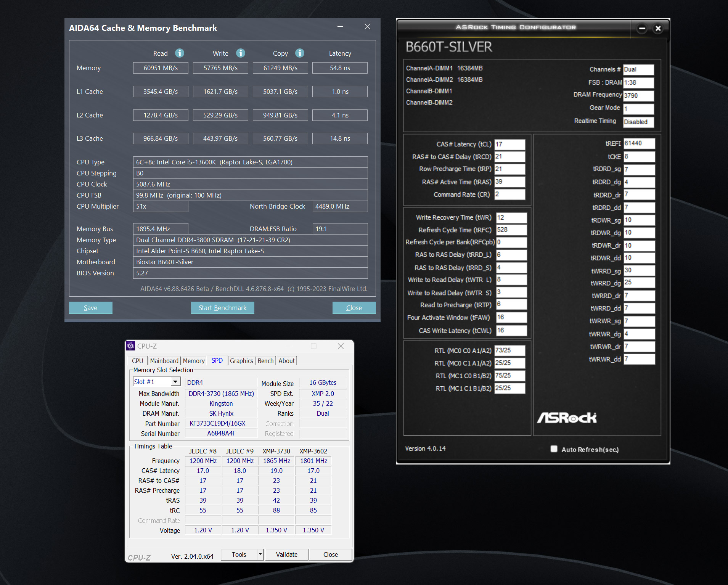The width and height of the screenshot is (728, 585).
Task: Open the About tab in CPU-Z
Action: pos(286,361)
